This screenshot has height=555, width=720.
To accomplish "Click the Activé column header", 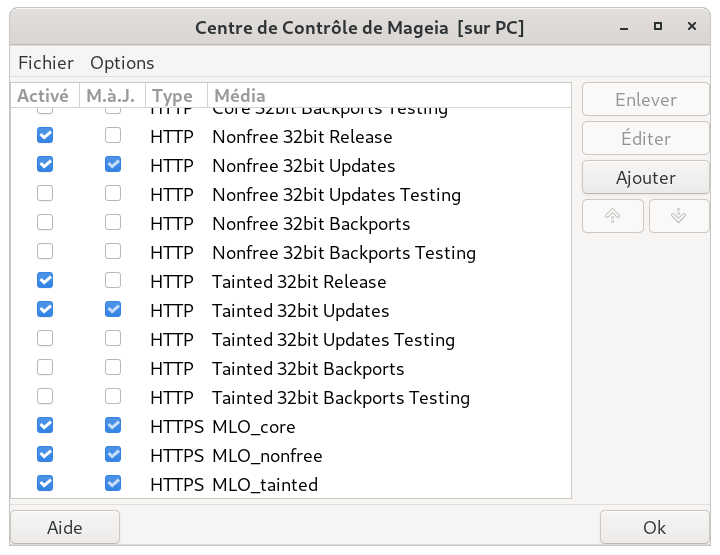I will point(45,95).
